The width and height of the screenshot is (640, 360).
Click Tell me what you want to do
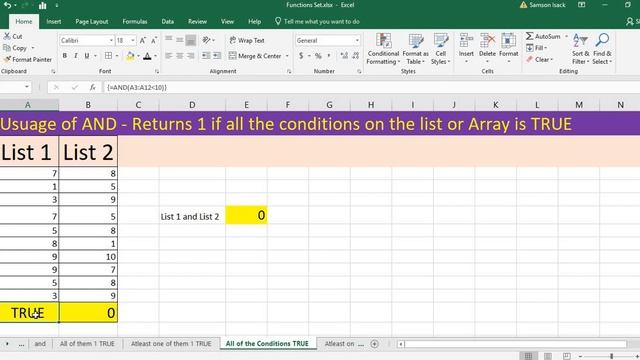pos(317,22)
